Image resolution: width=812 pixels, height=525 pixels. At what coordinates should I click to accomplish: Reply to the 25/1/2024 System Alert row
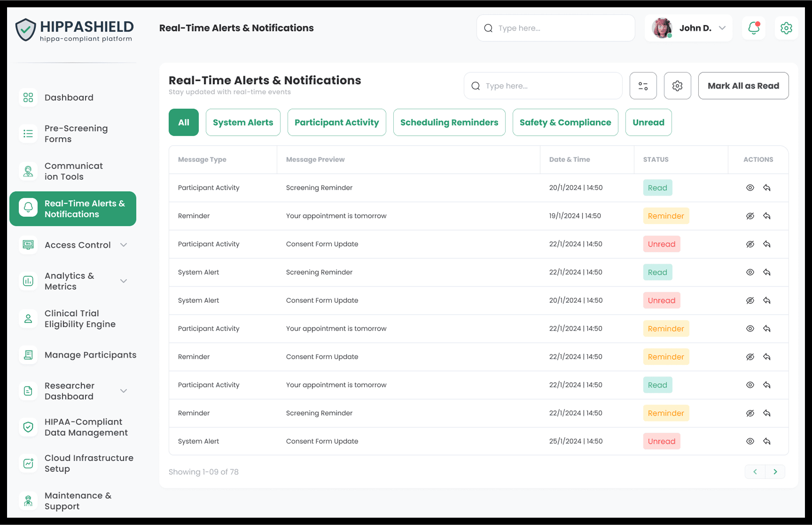tap(767, 441)
